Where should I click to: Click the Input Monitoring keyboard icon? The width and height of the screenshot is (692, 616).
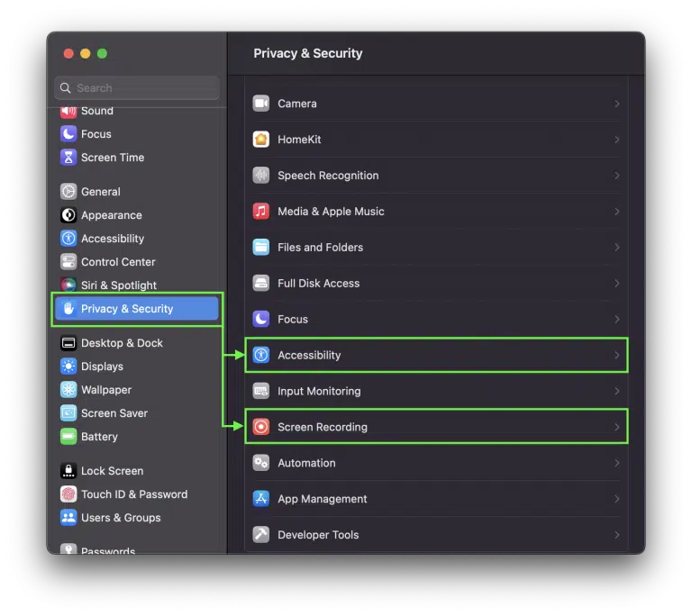tap(260, 391)
